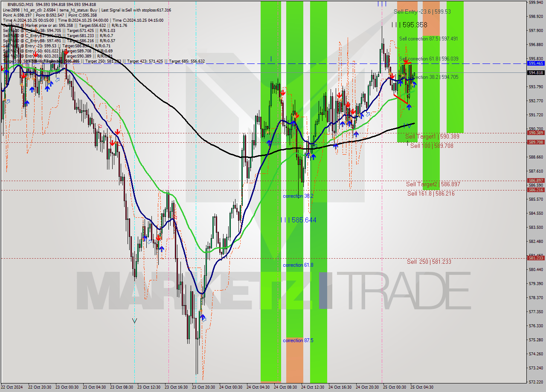Select the '24 Oct 12:30' time label
Viewport: 546px width, 392px height.
(314, 387)
